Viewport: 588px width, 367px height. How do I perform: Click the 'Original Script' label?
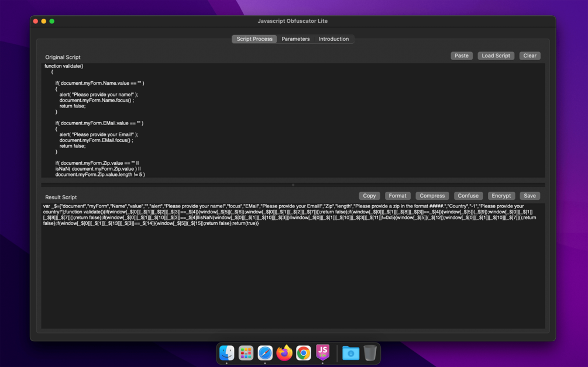point(63,57)
